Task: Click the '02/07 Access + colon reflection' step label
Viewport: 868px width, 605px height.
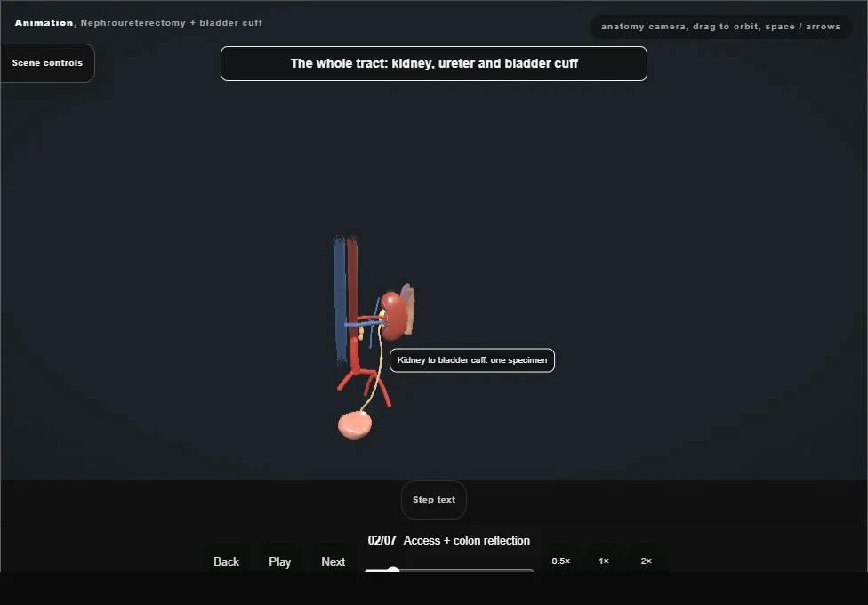Action: pyautogui.click(x=449, y=540)
